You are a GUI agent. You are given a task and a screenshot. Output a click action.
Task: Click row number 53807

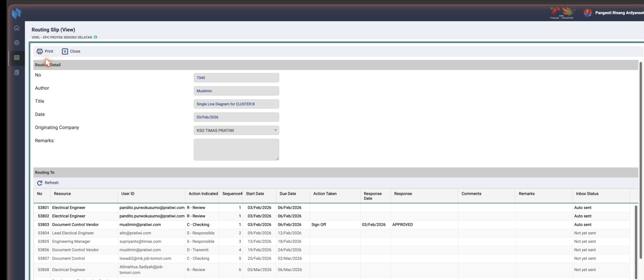pos(43,259)
